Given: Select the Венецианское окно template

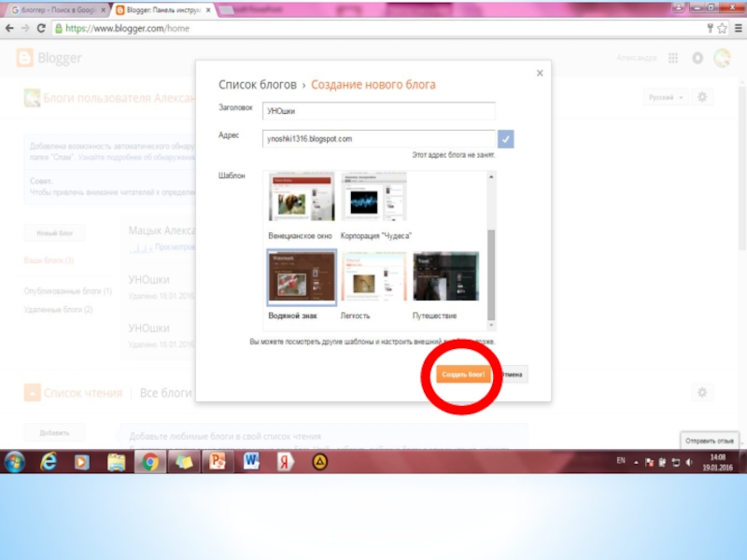Looking at the screenshot, I should (301, 206).
